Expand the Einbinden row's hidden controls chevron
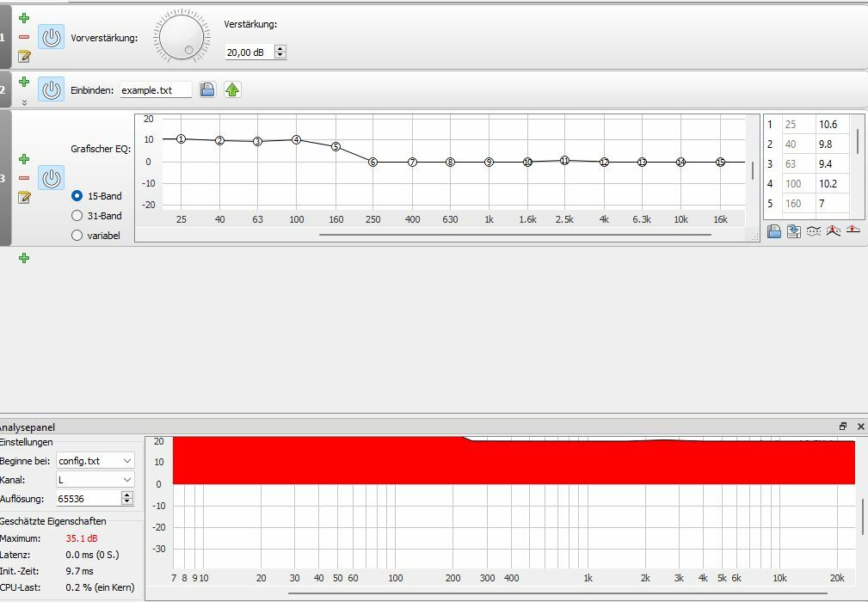 pyautogui.click(x=24, y=102)
